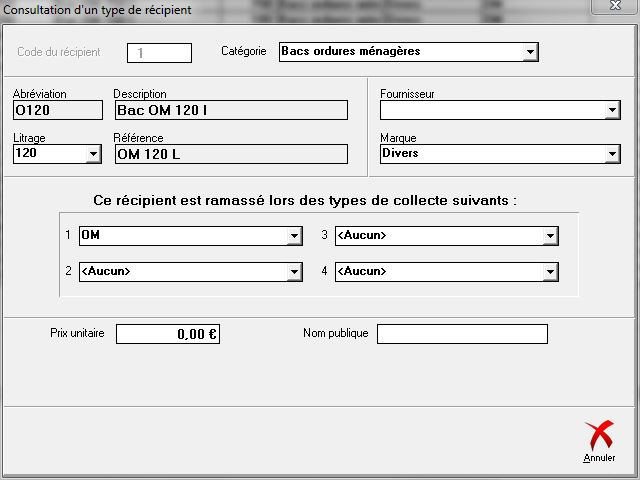Expand collection type 2 dropdown
This screenshot has height=480, width=640.
[x=294, y=272]
